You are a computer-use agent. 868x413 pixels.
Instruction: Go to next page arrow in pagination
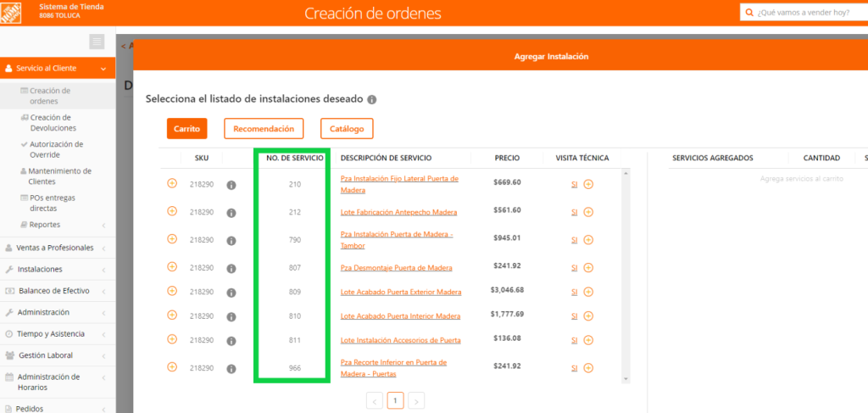(417, 401)
